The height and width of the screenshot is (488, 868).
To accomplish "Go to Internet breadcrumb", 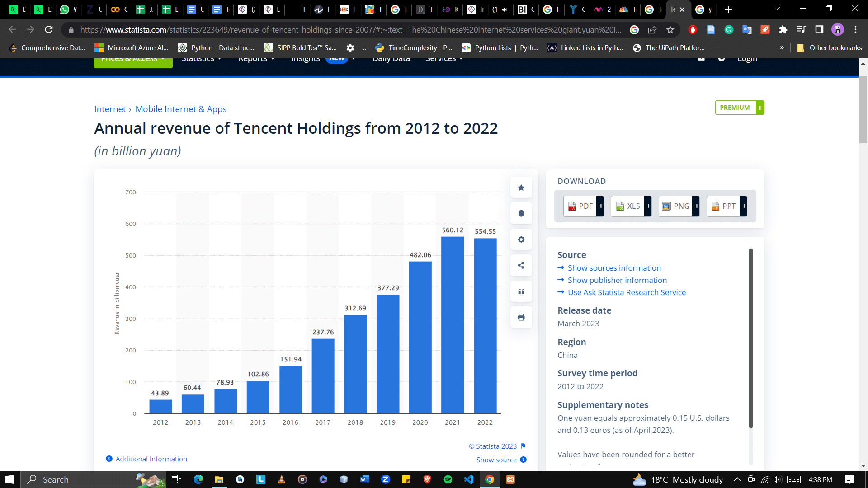I will point(110,109).
